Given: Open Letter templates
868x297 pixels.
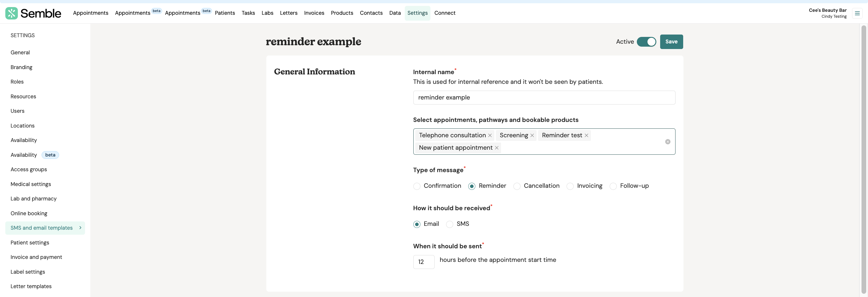Looking at the screenshot, I should click(31, 287).
